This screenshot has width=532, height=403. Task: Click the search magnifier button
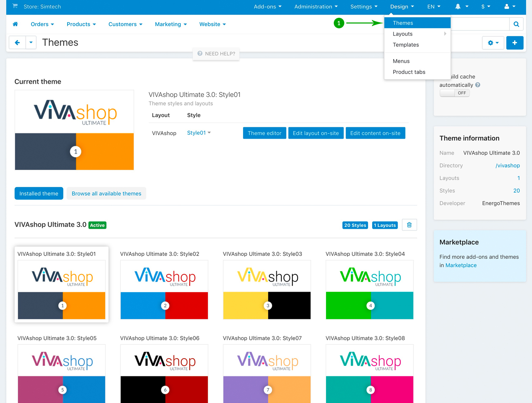point(516,24)
